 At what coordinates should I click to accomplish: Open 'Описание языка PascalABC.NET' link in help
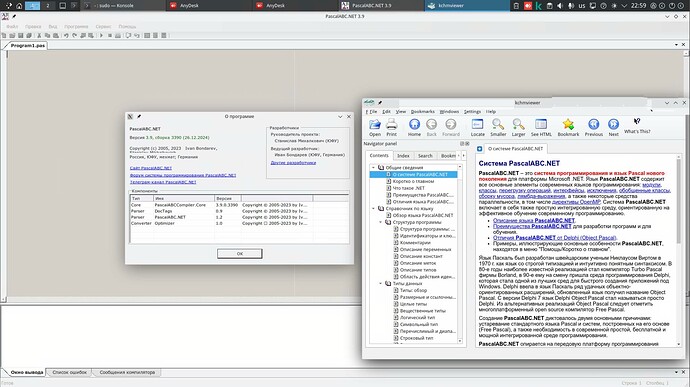534,220
